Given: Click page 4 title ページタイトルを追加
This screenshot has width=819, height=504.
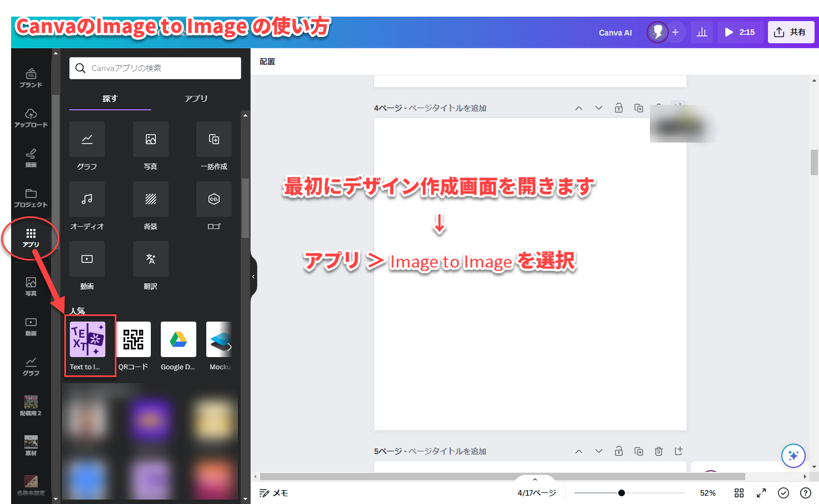Looking at the screenshot, I should (447, 108).
